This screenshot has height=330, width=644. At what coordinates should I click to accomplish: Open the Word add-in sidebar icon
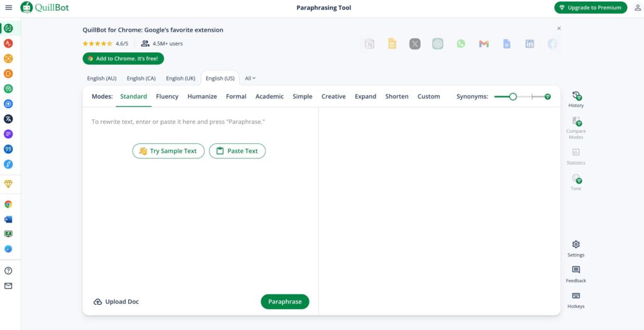(8, 219)
